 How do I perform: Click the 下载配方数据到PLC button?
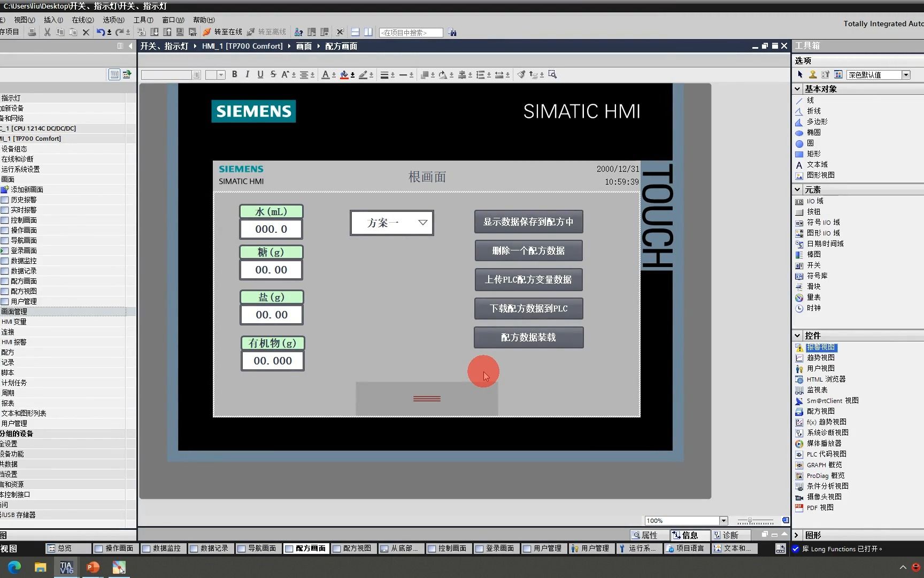(528, 308)
